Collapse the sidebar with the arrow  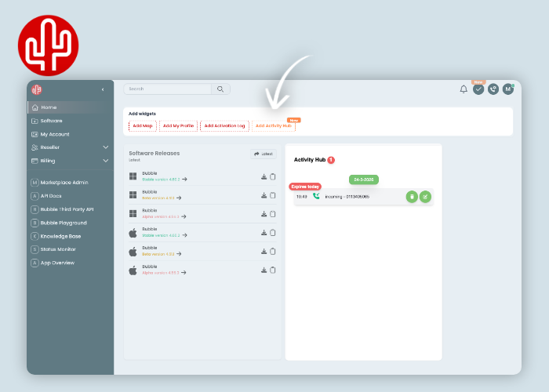pyautogui.click(x=103, y=89)
